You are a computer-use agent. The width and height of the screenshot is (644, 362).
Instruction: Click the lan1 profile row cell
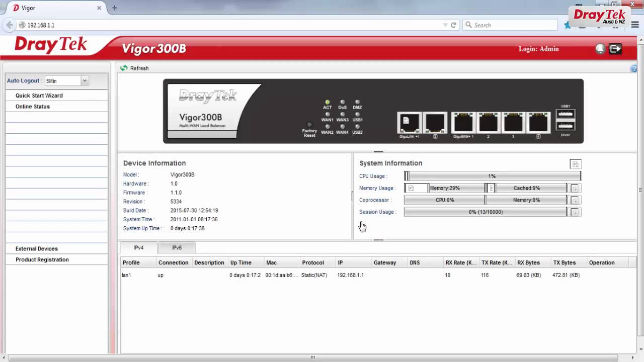127,275
